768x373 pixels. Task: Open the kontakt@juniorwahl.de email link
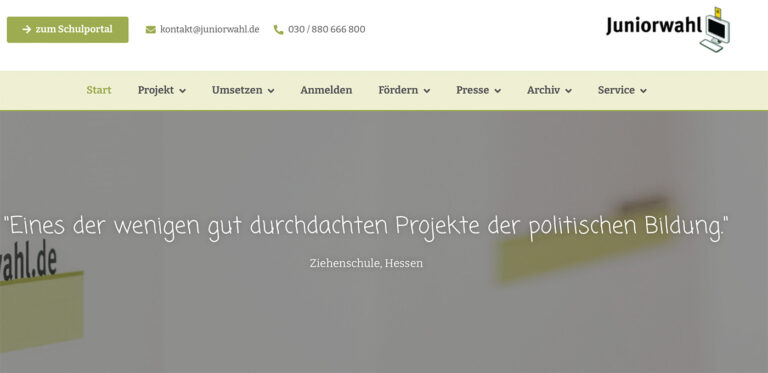click(210, 29)
